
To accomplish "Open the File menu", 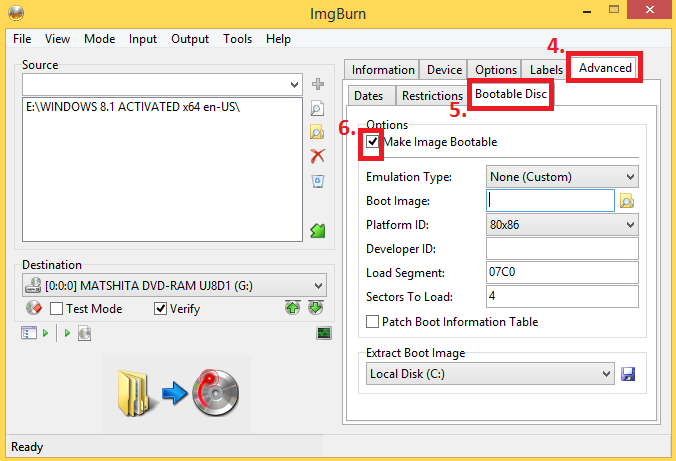I will [x=22, y=39].
